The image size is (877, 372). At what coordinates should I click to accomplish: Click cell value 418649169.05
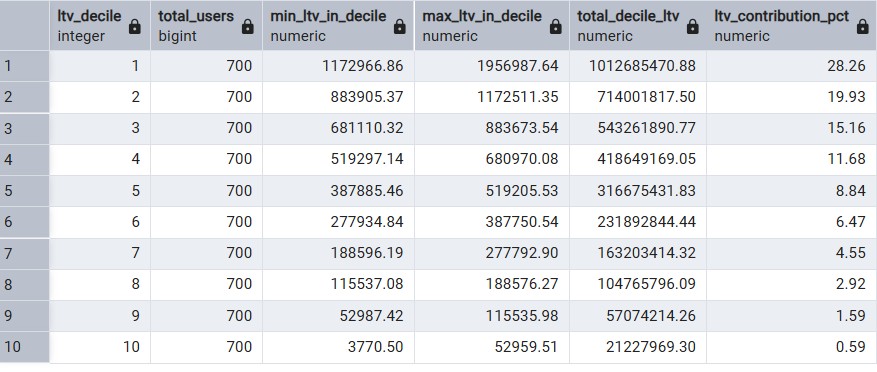tap(647, 160)
